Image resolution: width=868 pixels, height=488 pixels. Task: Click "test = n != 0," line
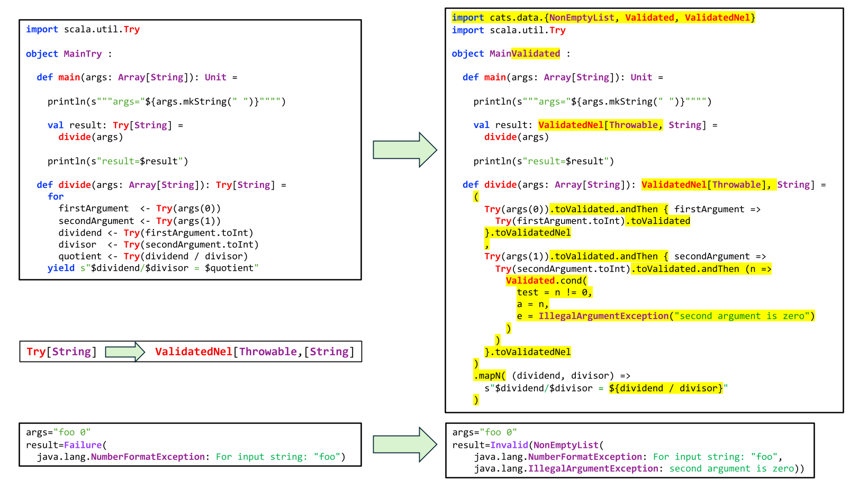click(x=555, y=292)
